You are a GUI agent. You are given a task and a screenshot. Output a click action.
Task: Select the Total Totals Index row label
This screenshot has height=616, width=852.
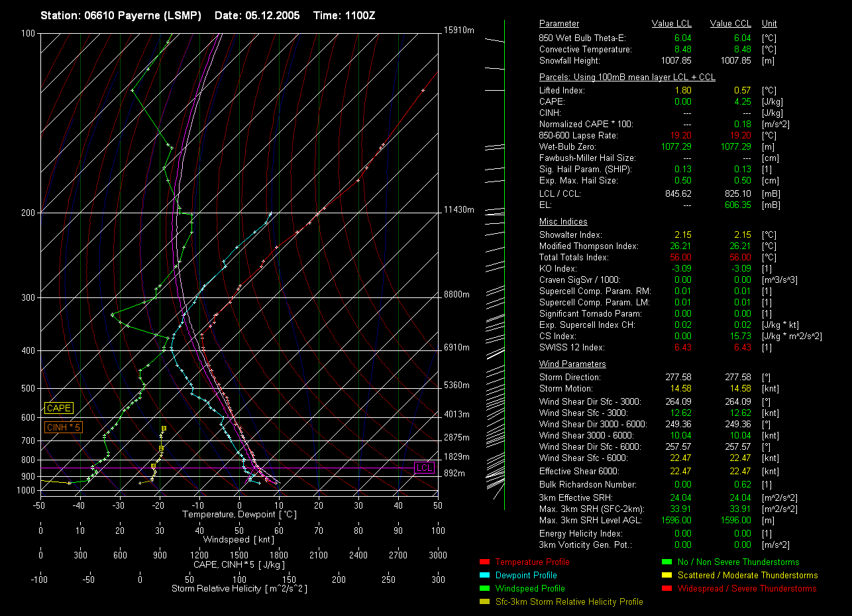pyautogui.click(x=573, y=258)
